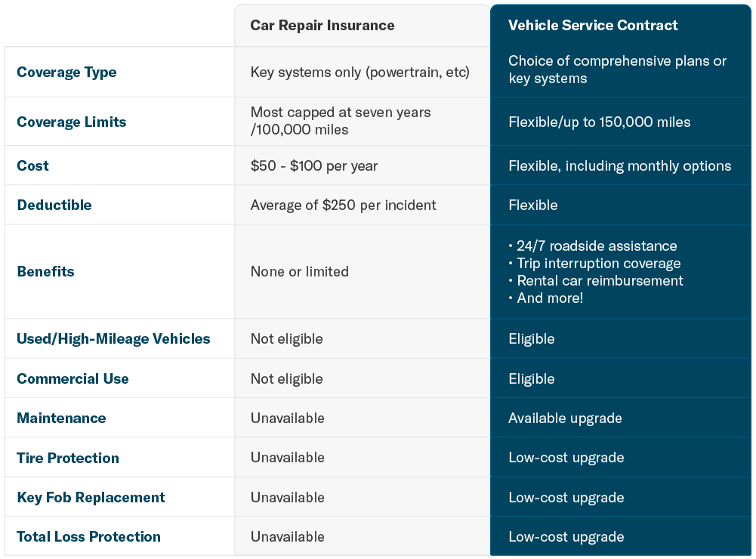Click the Benefits row label
The image size is (756, 559).
(x=45, y=271)
